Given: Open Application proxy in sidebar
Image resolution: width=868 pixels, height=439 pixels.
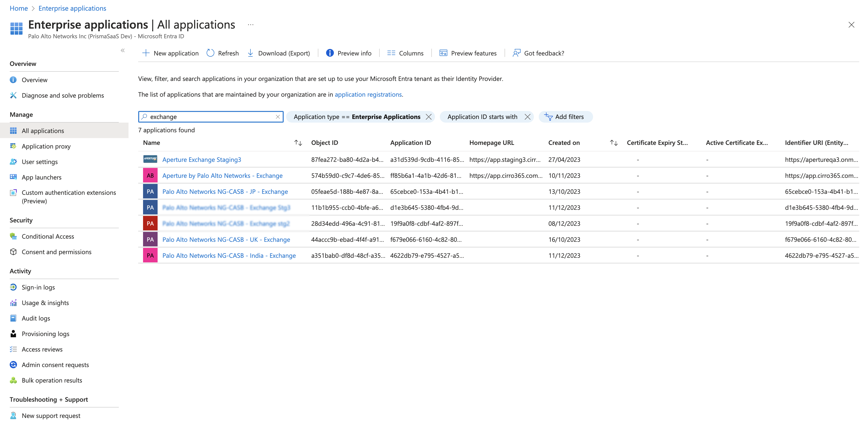Looking at the screenshot, I should pos(46,146).
